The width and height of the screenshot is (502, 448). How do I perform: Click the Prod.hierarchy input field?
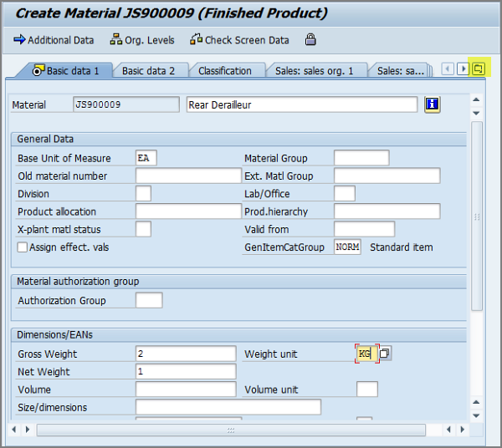coord(387,211)
